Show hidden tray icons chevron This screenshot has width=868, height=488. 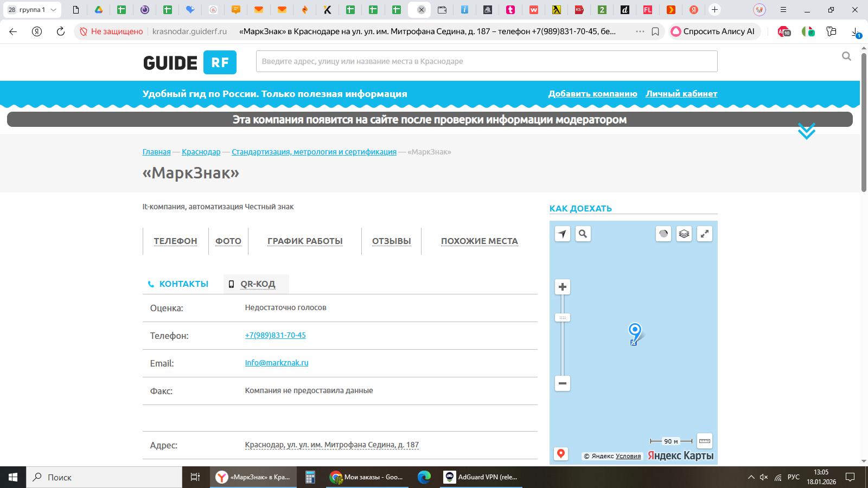pos(751,477)
